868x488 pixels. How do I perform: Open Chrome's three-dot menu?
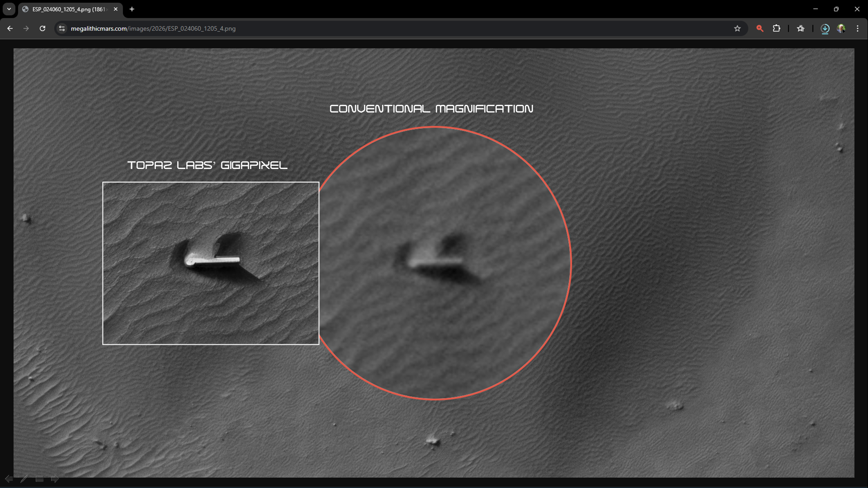coord(858,28)
